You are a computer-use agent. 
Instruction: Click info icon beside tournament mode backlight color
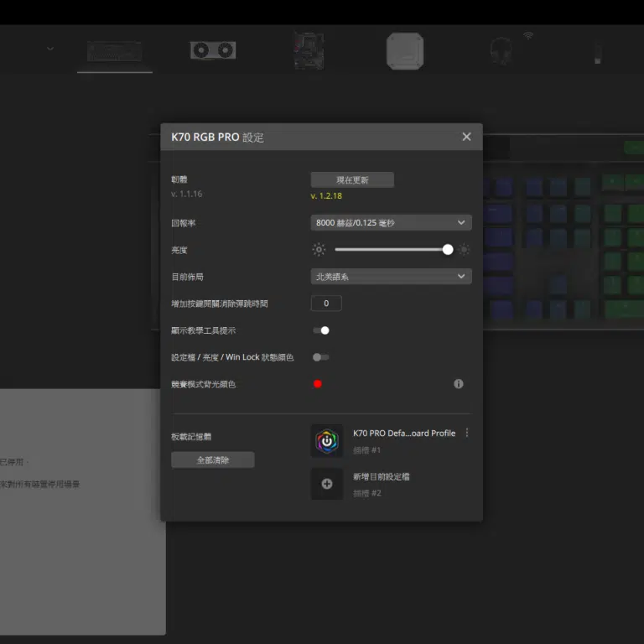(x=459, y=384)
